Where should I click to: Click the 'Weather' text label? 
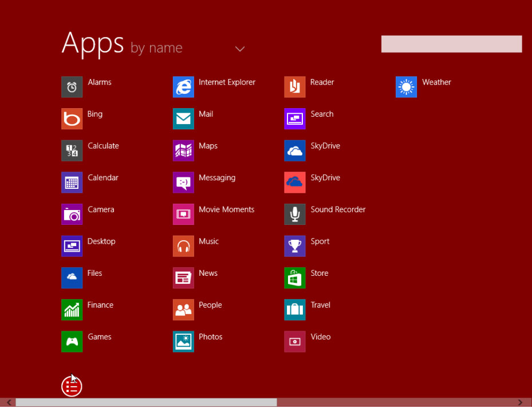(x=437, y=82)
